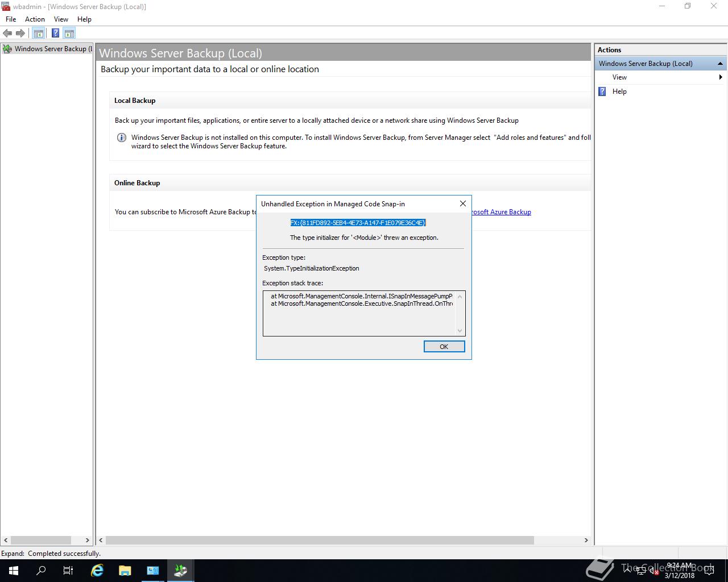The width and height of the screenshot is (728, 582).
Task: Click second stack trace line SnapInThread
Action: click(362, 304)
